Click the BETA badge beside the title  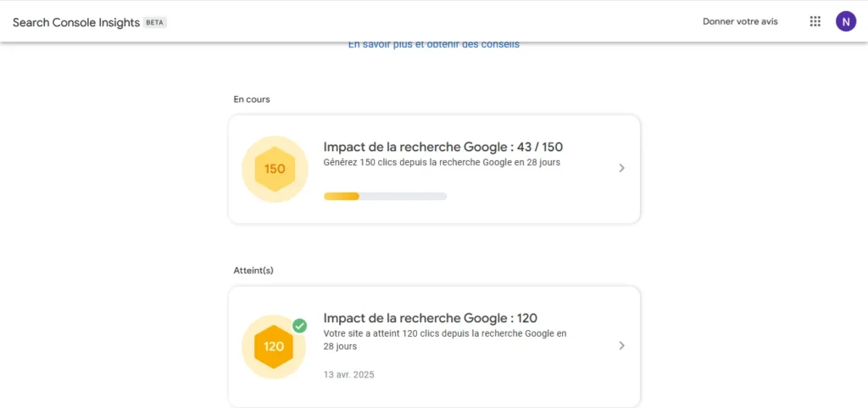pos(154,22)
